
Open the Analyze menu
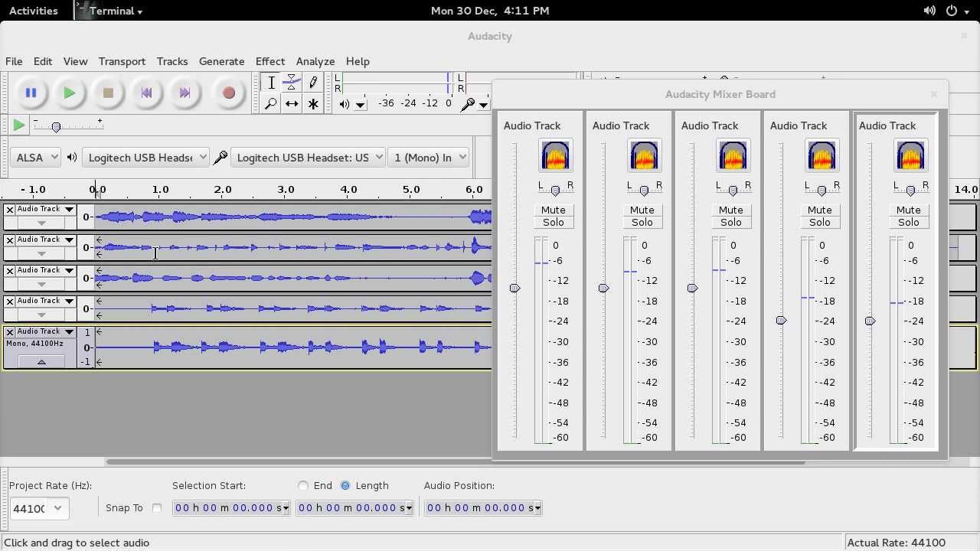pyautogui.click(x=315, y=61)
